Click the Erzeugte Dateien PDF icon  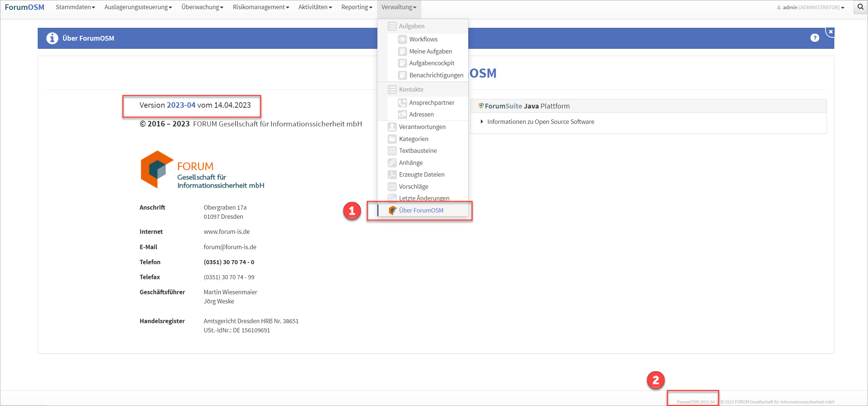click(x=392, y=174)
